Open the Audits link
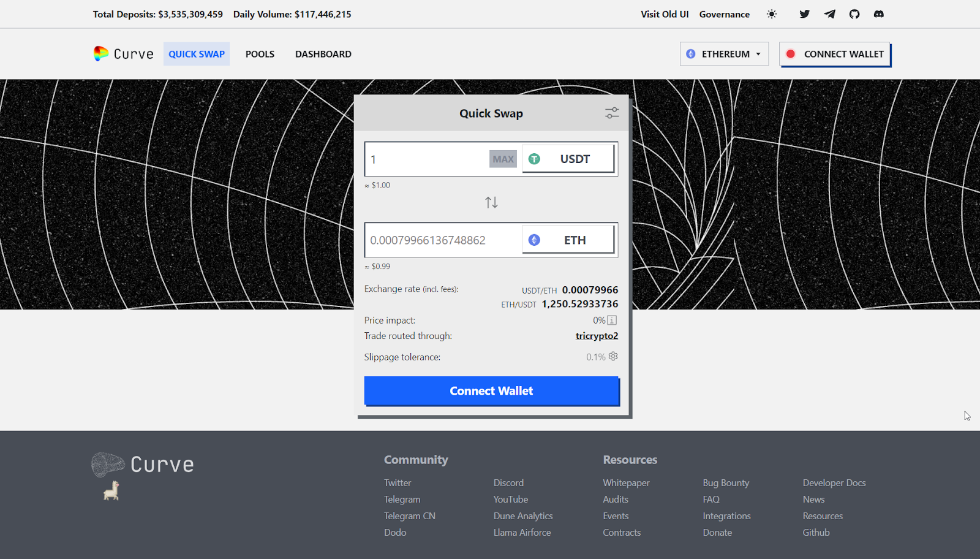Screen dimensions: 980x559 point(616,500)
